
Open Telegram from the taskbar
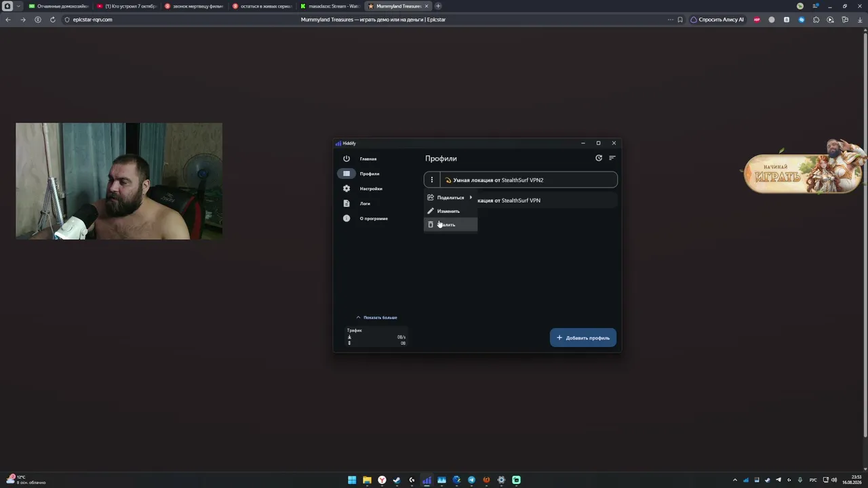[x=471, y=480]
